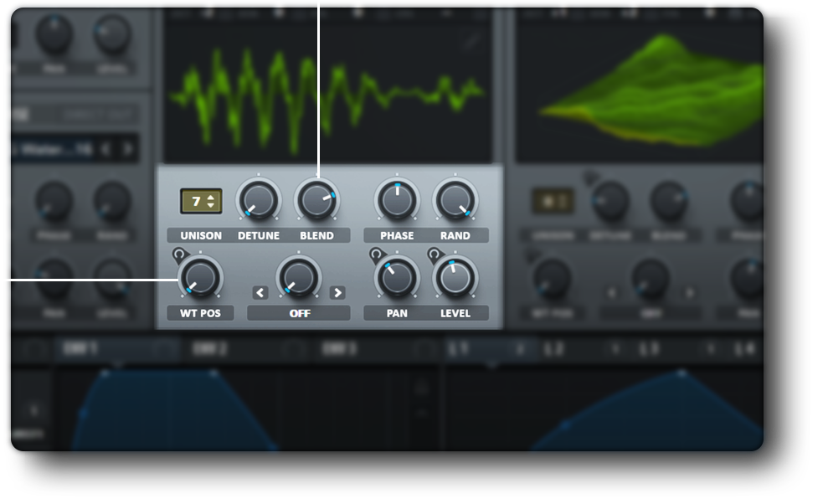The width and height of the screenshot is (828, 504).
Task: Select the WT POS wavetable position knob
Action: 200,277
